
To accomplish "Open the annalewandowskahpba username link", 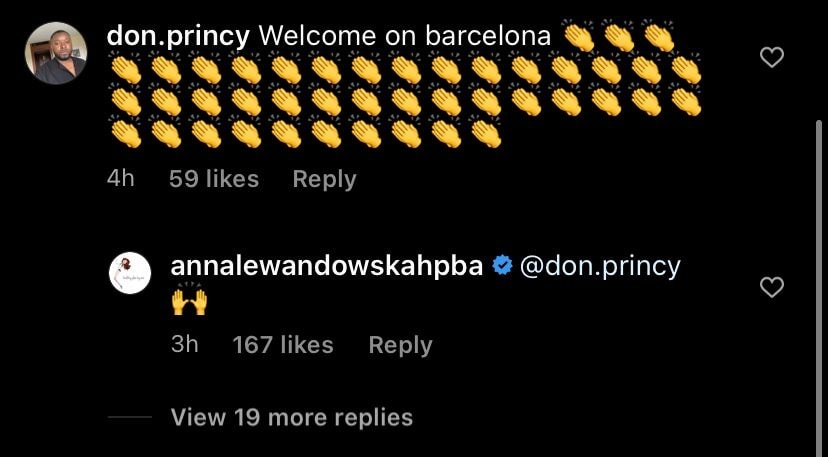I will pyautogui.click(x=327, y=266).
